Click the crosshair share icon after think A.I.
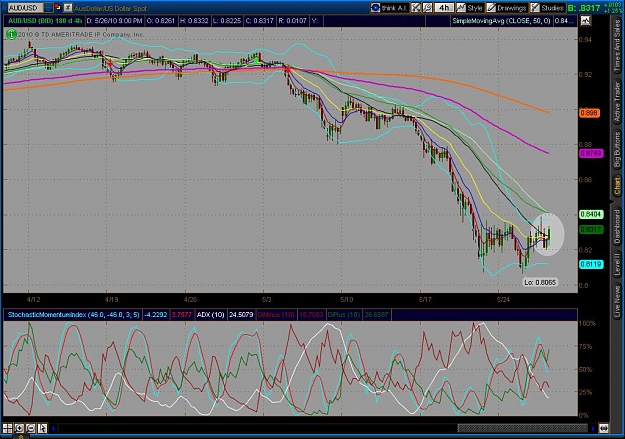The height and width of the screenshot is (439, 625). tap(416, 8)
